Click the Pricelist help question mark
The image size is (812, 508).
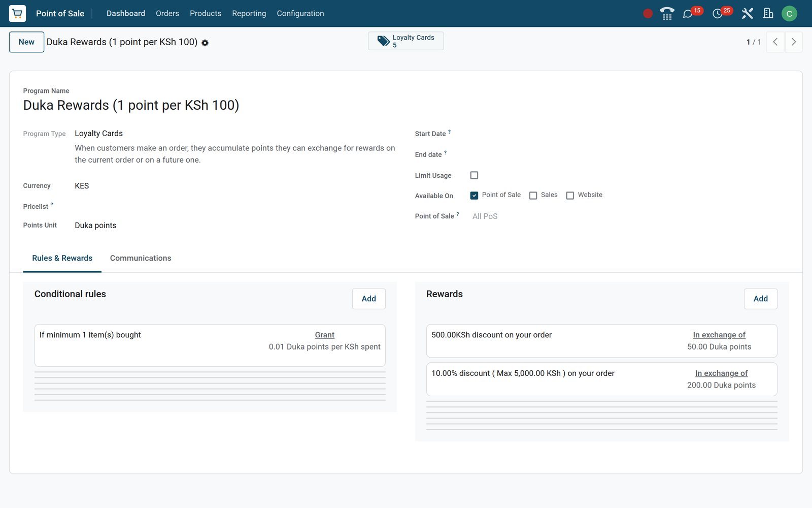pos(52,205)
